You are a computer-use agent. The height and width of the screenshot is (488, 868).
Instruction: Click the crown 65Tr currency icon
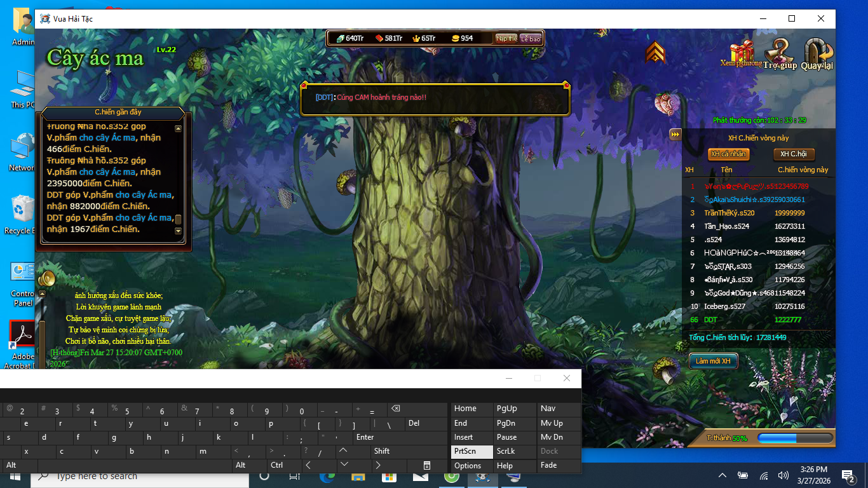[x=417, y=39]
